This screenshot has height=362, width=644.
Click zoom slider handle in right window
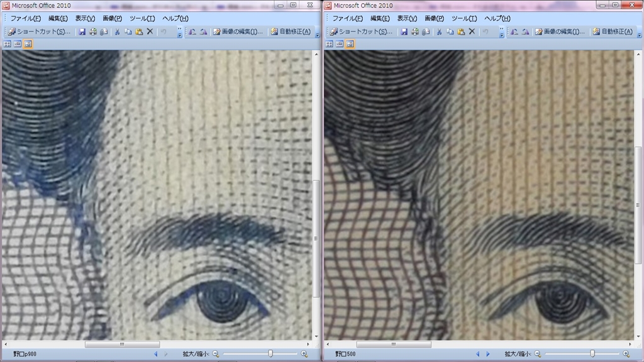(592, 353)
